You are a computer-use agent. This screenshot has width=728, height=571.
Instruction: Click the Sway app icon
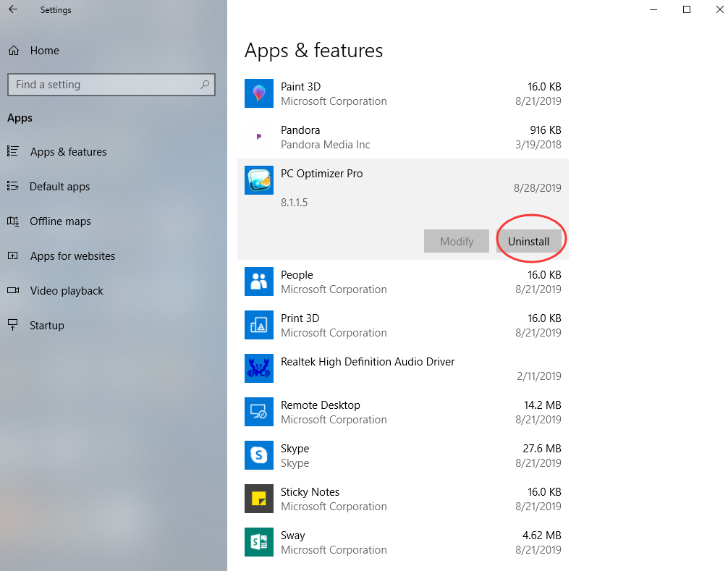[x=259, y=542]
